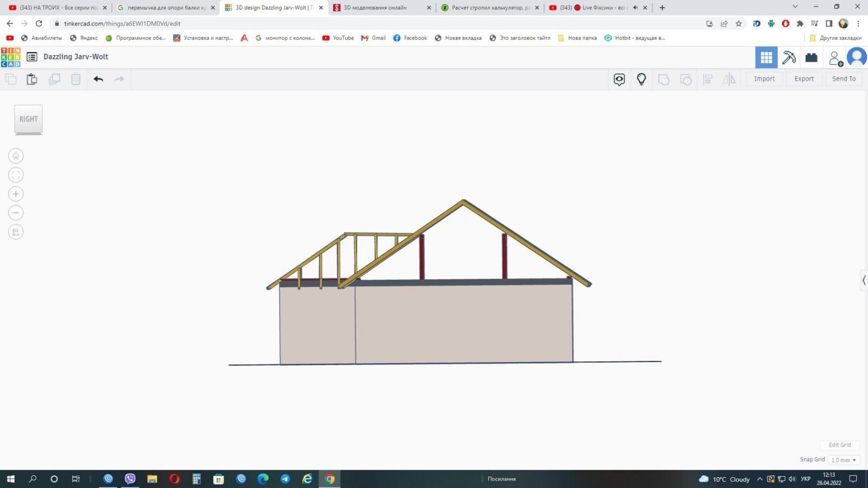This screenshot has height=488, width=868.
Task: Toggle the Show all lightbulb icon
Action: coord(641,79)
